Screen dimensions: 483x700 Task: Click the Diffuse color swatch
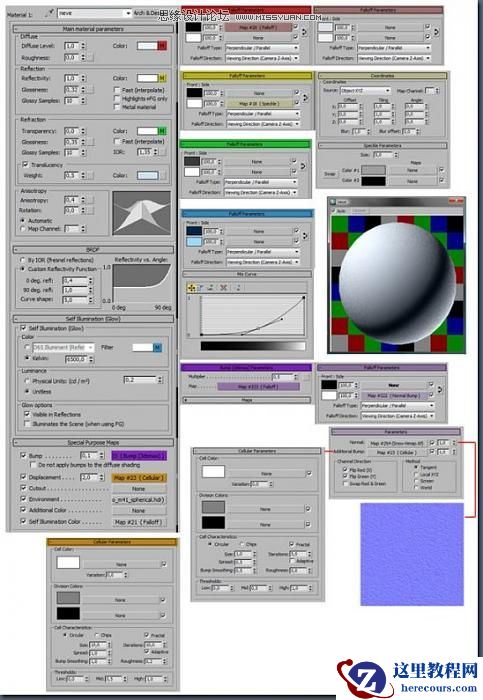coord(148,46)
